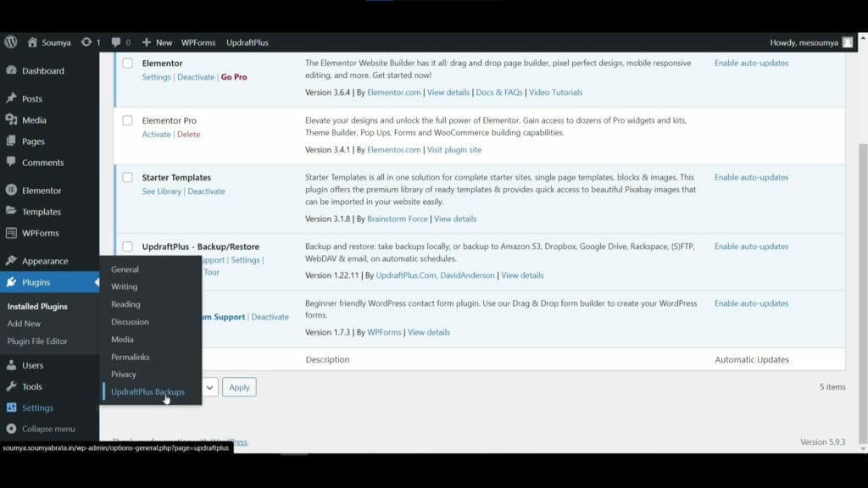Open Discussion settings from flyout

pyautogui.click(x=130, y=322)
